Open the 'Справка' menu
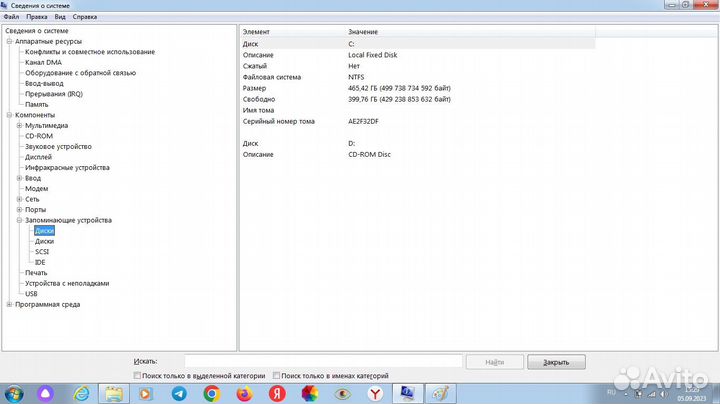 tap(85, 17)
